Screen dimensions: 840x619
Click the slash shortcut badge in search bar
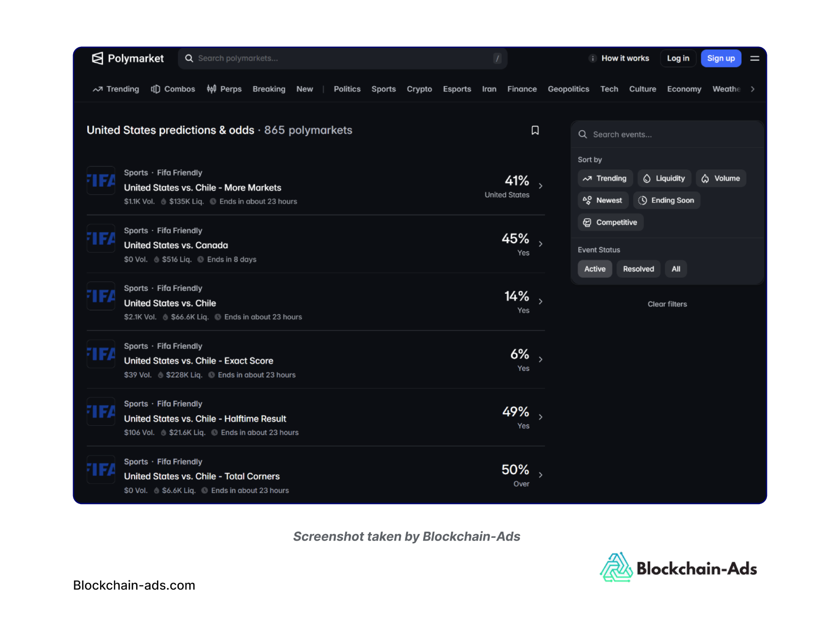click(497, 58)
